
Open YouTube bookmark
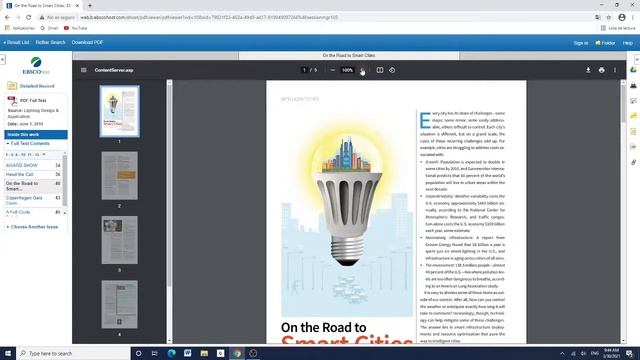[x=76, y=28]
